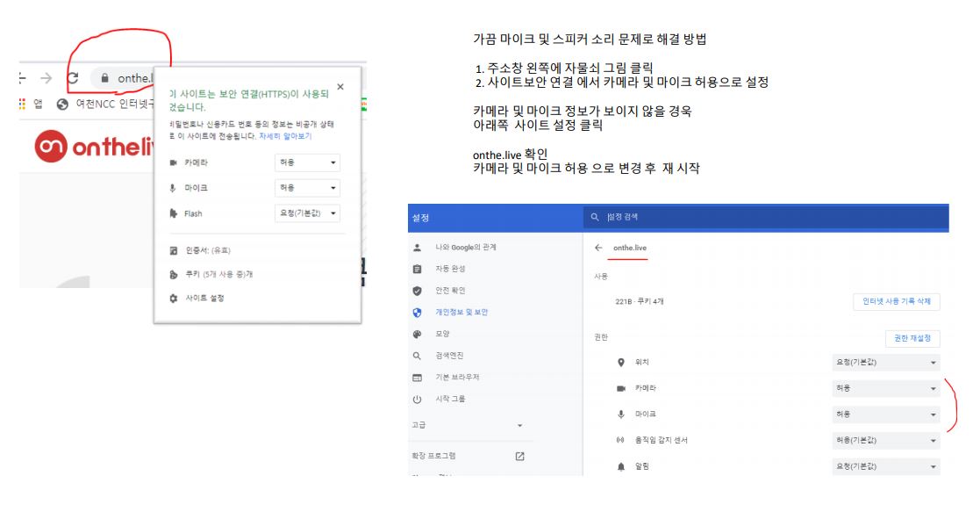Select 검색엔진 in settings sidebar

click(449, 356)
